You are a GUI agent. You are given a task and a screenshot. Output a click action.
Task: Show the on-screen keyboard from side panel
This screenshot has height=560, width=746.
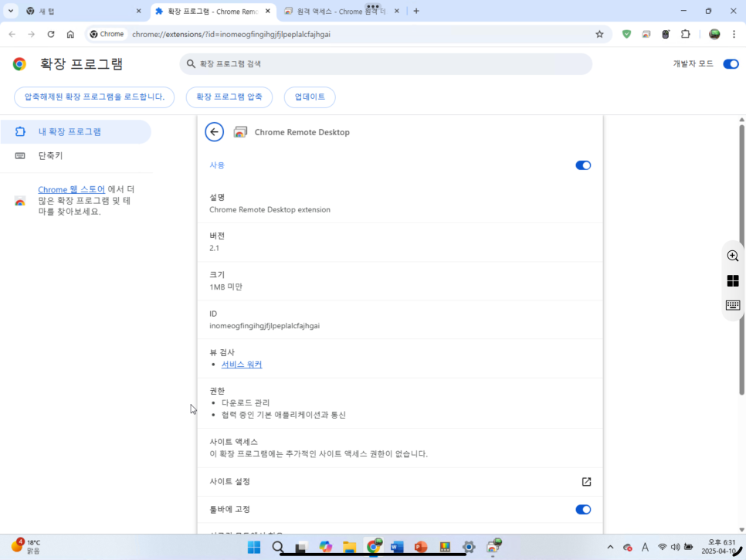tap(733, 305)
